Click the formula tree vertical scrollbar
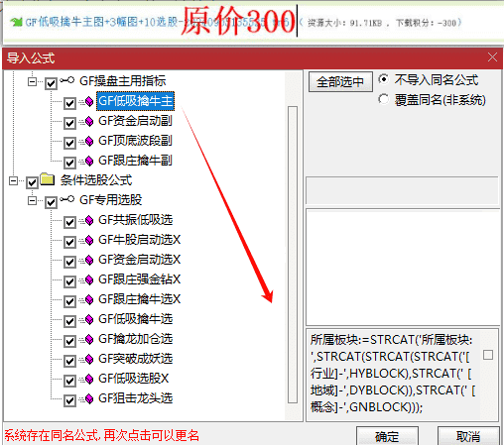This screenshot has height=445, width=504. 293,255
